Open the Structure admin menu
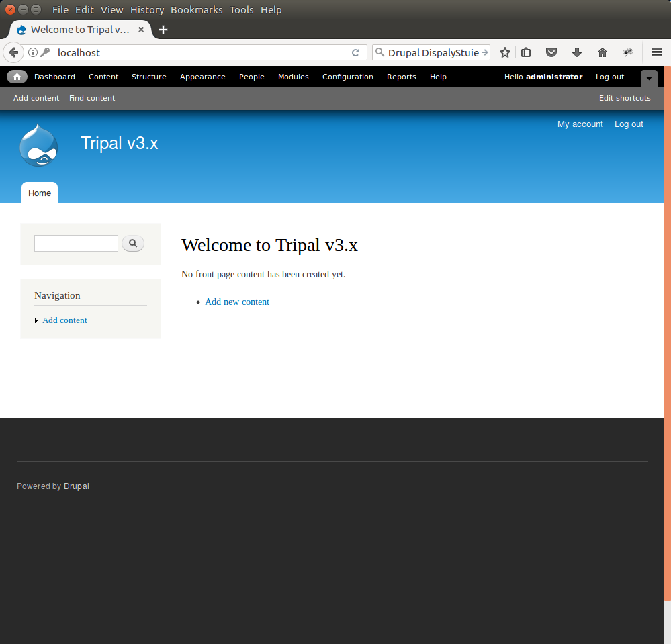 [x=148, y=77]
